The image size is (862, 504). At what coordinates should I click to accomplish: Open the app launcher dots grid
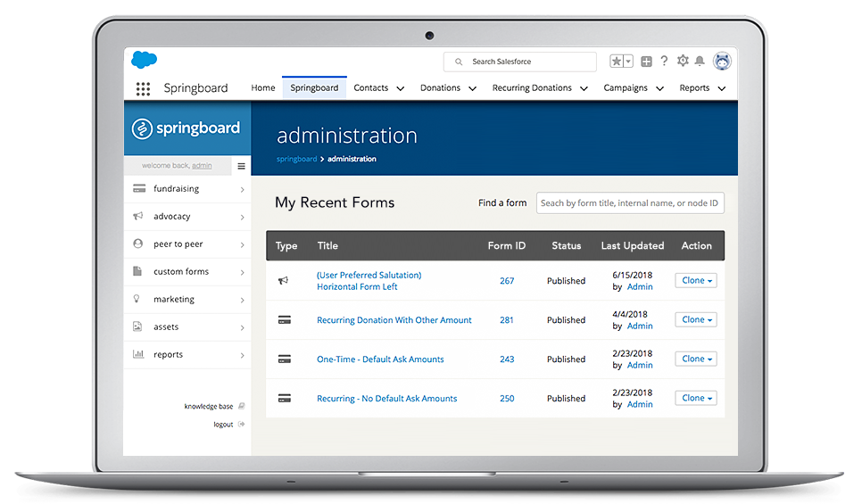pyautogui.click(x=143, y=88)
